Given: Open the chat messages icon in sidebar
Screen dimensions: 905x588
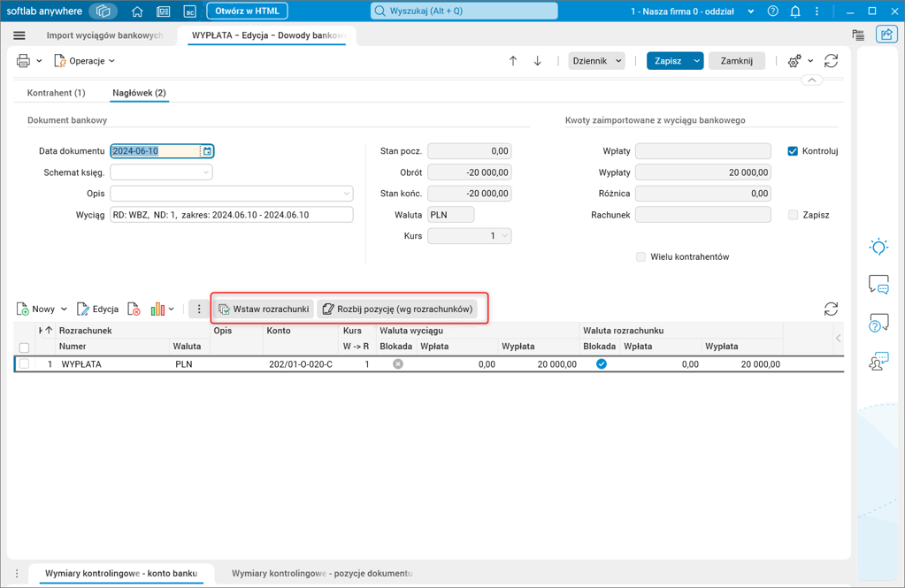Looking at the screenshot, I should coord(878,285).
